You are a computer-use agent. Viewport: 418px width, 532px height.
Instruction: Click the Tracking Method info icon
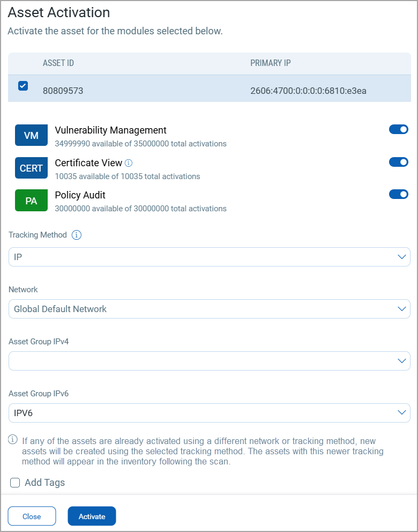[76, 235]
